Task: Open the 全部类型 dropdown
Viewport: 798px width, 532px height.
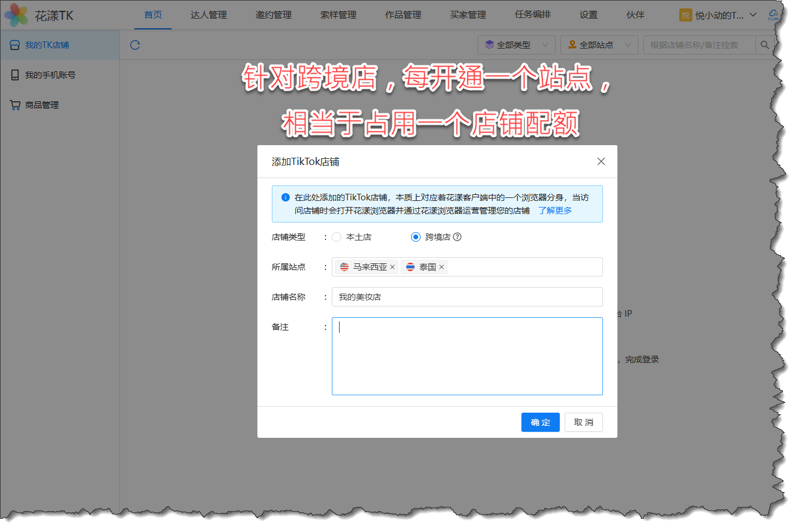Action: [x=516, y=45]
